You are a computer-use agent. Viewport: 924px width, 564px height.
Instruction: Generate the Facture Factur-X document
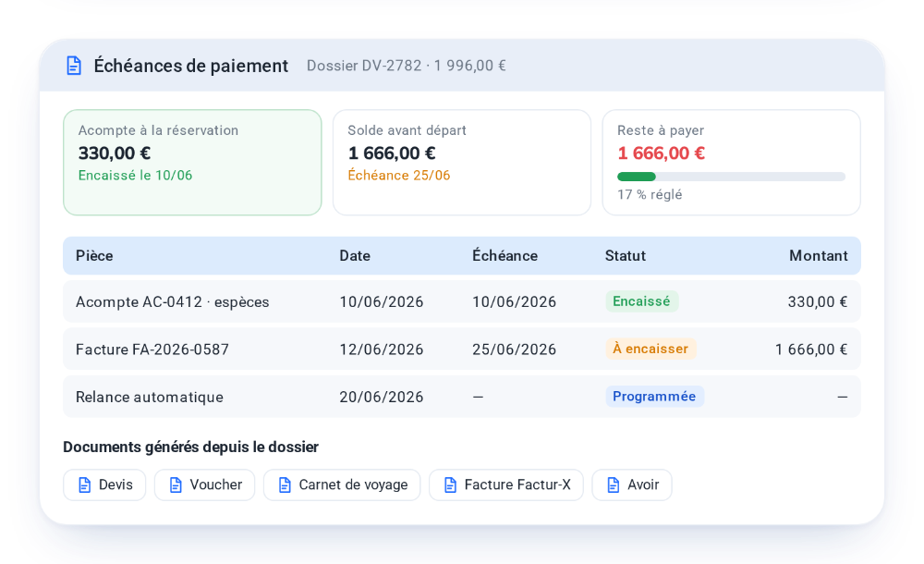[506, 484]
